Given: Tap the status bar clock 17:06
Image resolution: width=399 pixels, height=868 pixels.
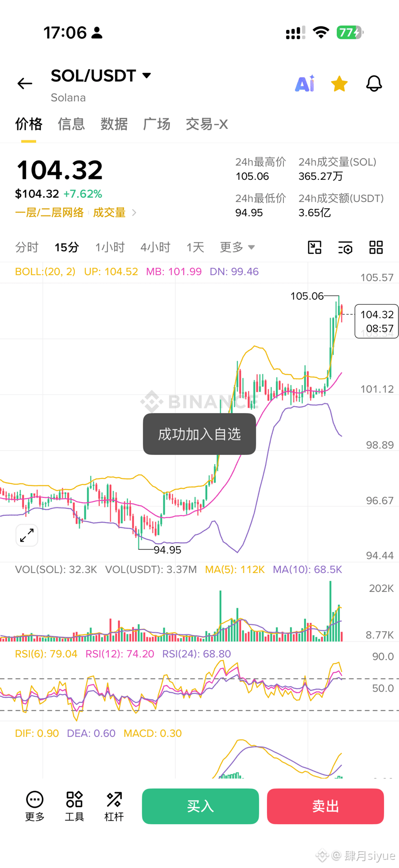Looking at the screenshot, I should coord(65,33).
